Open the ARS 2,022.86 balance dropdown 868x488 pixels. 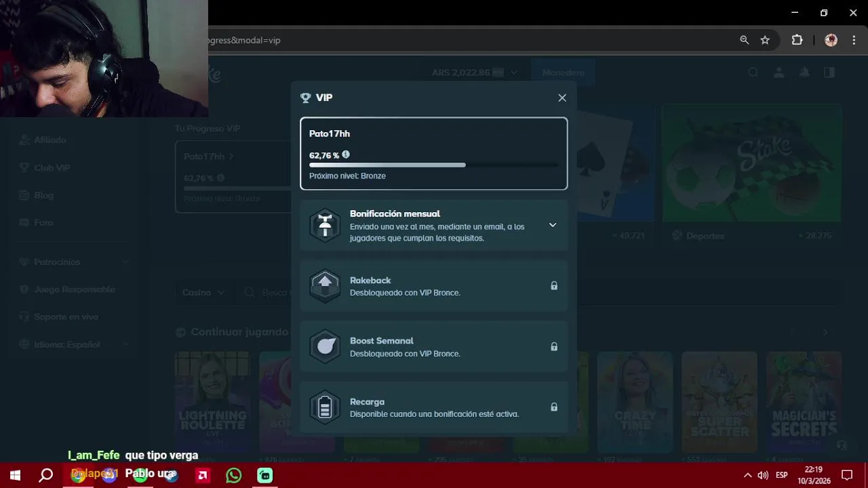click(475, 73)
